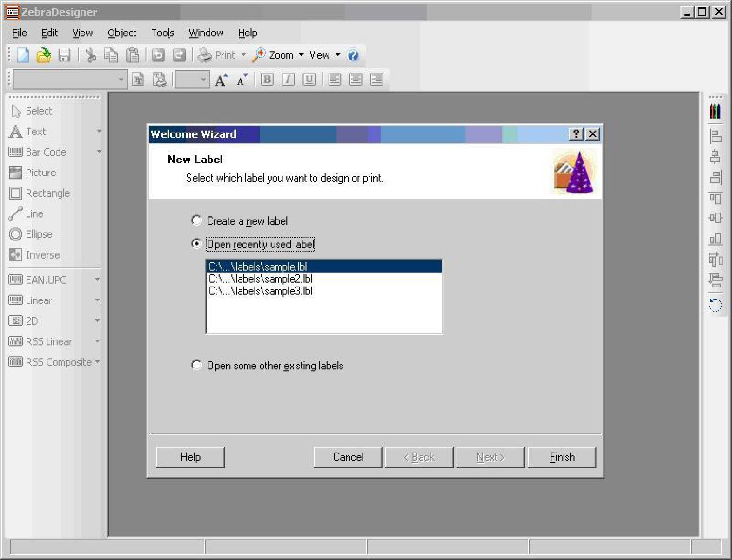This screenshot has height=560, width=732.
Task: Open the Object menu
Action: (122, 33)
